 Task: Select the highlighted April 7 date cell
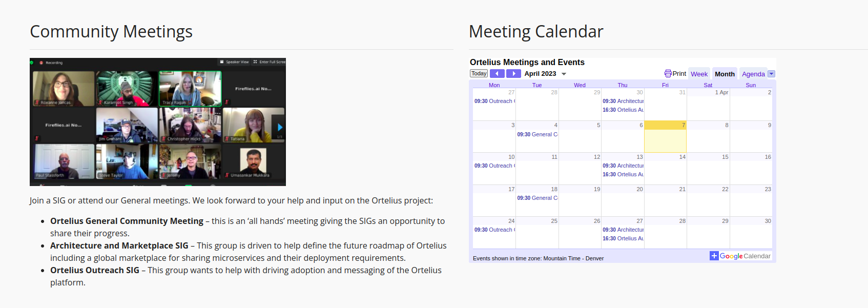[x=665, y=137]
